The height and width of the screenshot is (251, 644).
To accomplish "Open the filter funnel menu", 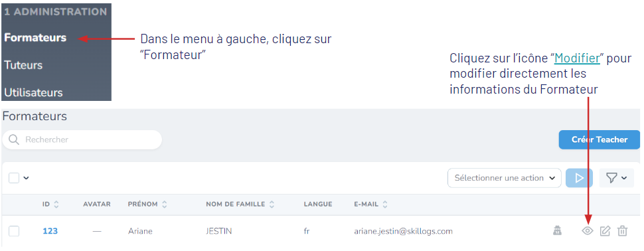I will [x=617, y=178].
